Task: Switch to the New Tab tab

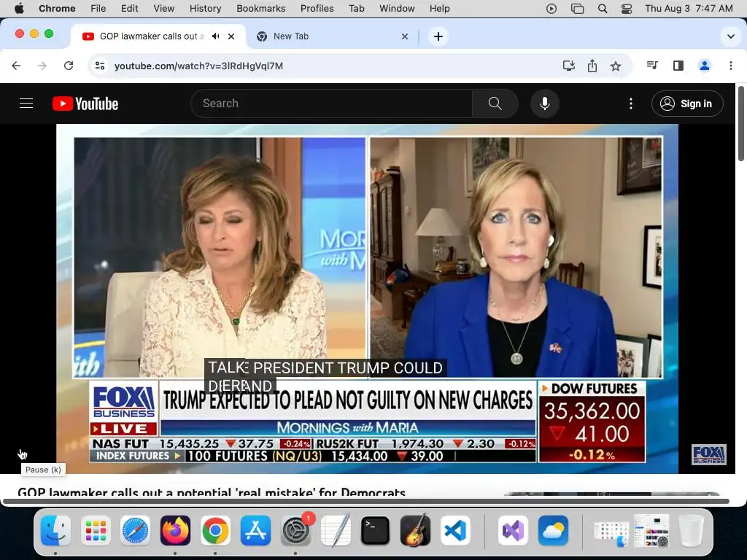Action: point(333,36)
